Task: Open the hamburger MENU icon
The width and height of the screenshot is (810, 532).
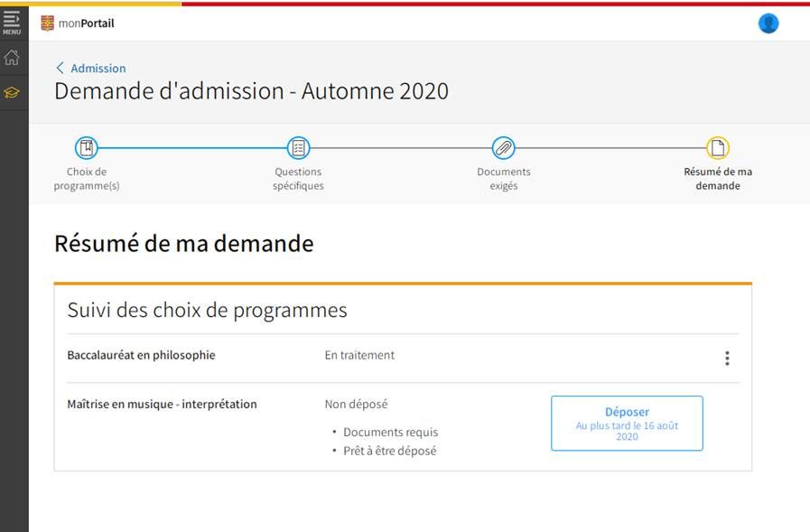Action: 12,22
